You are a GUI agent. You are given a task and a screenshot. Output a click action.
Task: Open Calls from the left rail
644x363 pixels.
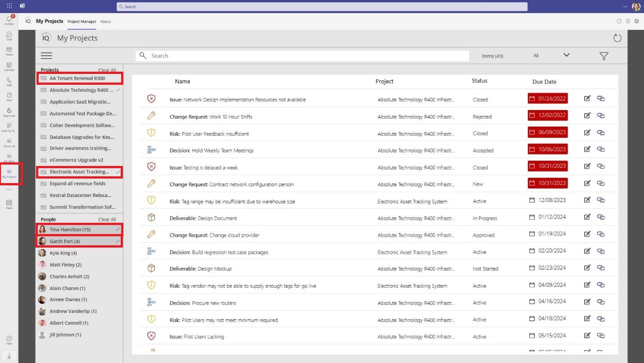point(9,82)
